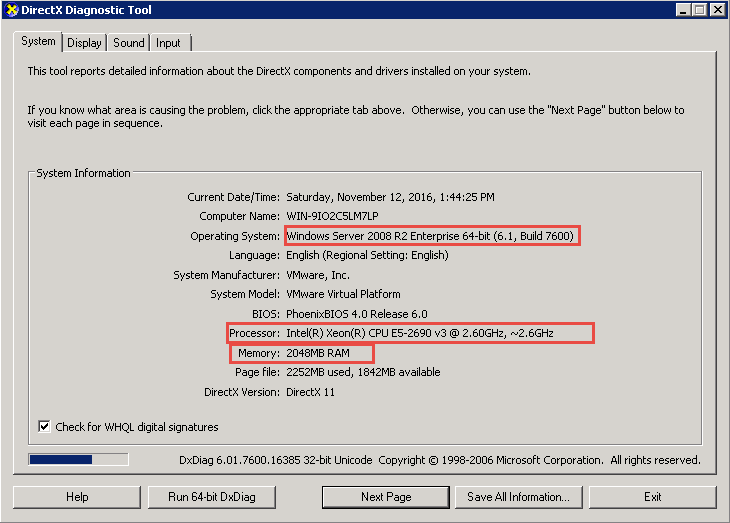Click the DirectX Diagnostic Tool title bar icon

[12, 10]
